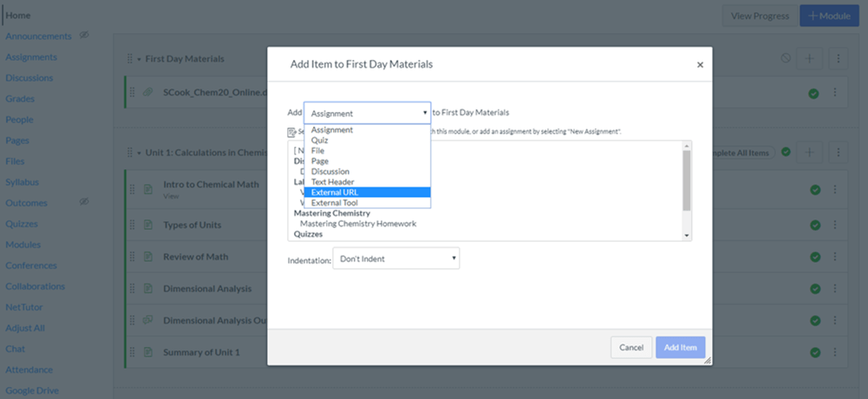Grab drag handle of Review of Math item
The image size is (868, 399).
(x=133, y=257)
